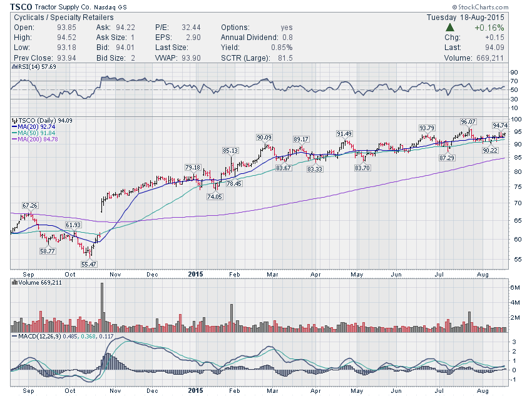Viewport: 532px width, 396px height.
Task: Click the EPS value 2.90
Action: (x=193, y=38)
